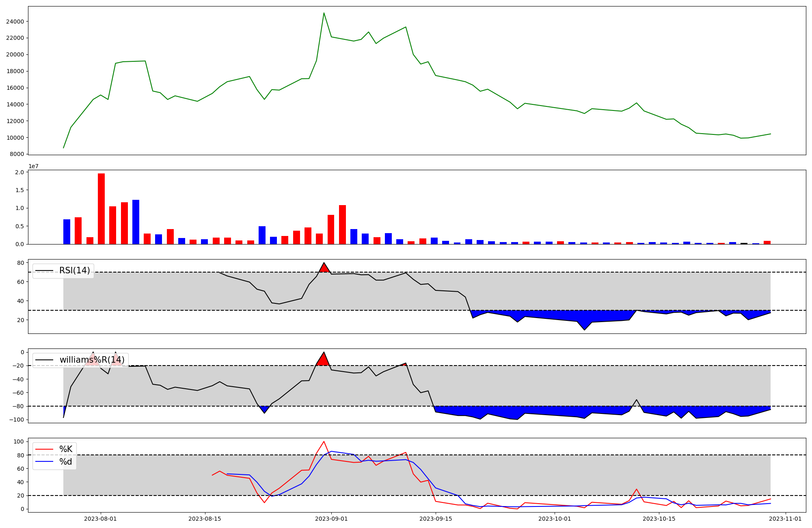Click the tallest red volume bar
Image resolution: width=812 pixels, height=528 pixels.
pos(101,209)
